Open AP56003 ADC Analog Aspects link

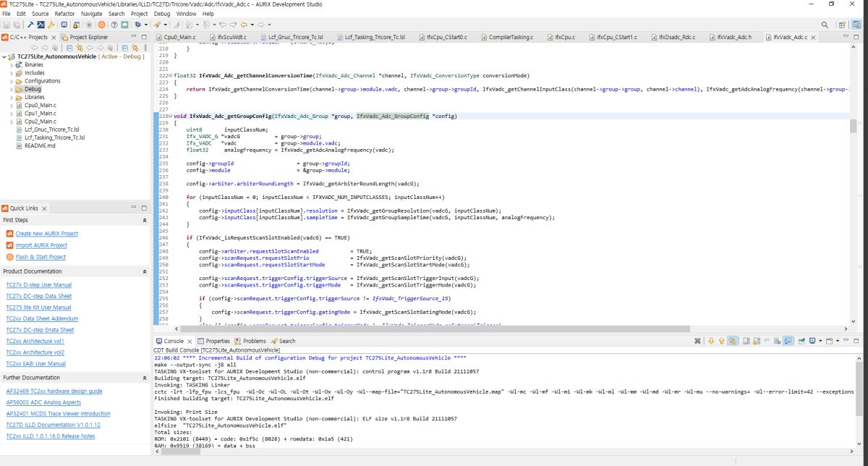(x=43, y=402)
